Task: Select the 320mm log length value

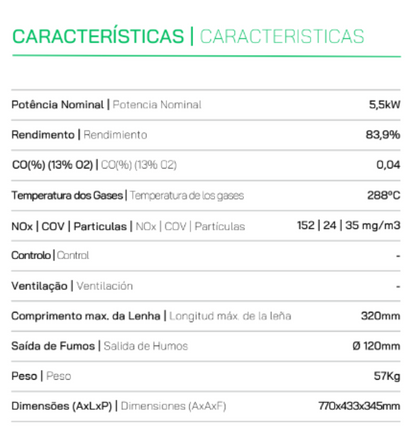Action: (381, 316)
